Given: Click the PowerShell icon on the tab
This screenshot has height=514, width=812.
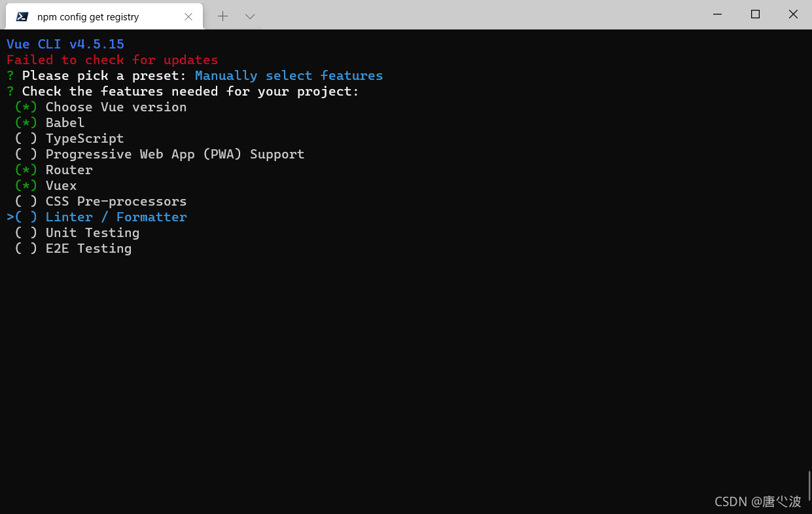Looking at the screenshot, I should (x=22, y=16).
